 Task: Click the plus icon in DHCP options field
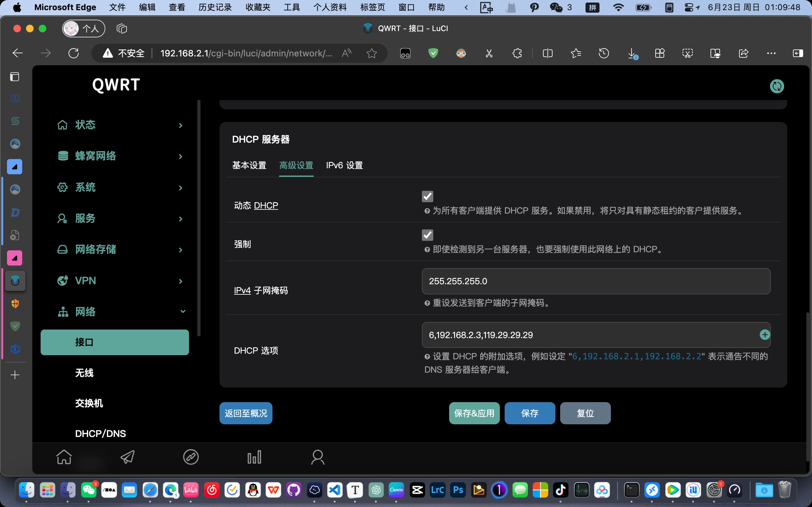tap(764, 334)
